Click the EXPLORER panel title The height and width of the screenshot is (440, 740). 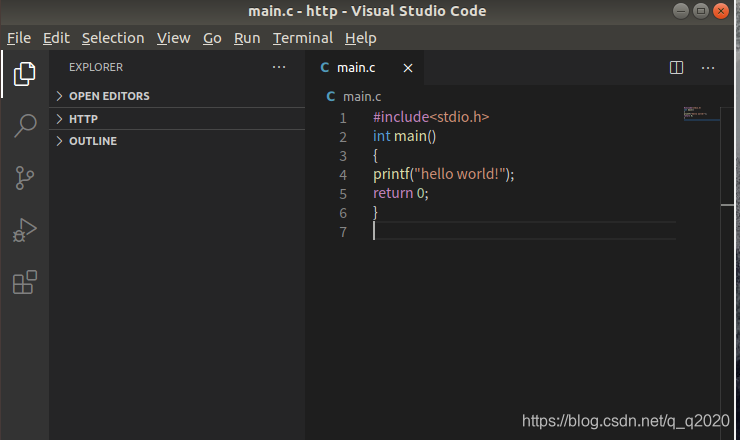point(96,67)
